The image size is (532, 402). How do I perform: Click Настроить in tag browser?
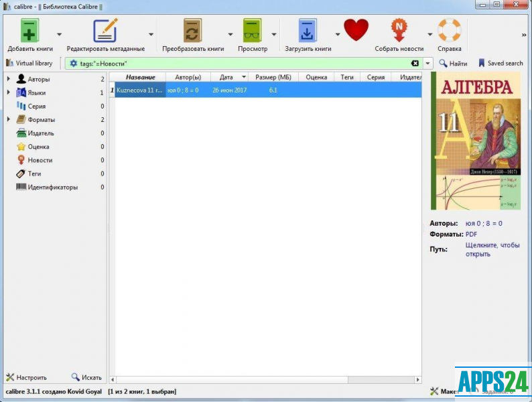coord(26,378)
